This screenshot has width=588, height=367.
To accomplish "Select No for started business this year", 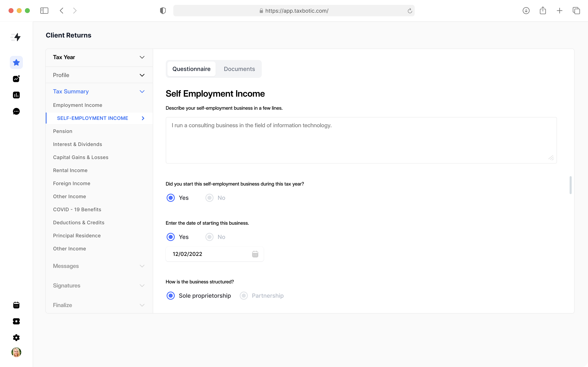I will pos(209,198).
